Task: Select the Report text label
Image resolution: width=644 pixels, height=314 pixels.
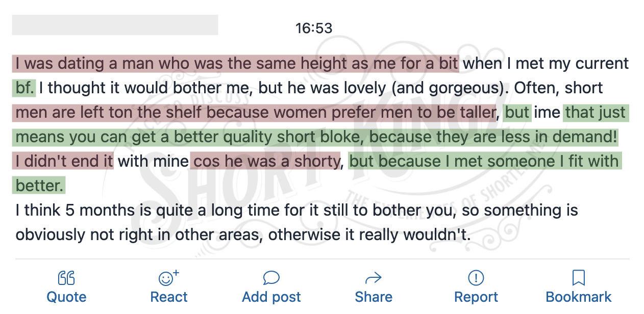Action: click(476, 297)
